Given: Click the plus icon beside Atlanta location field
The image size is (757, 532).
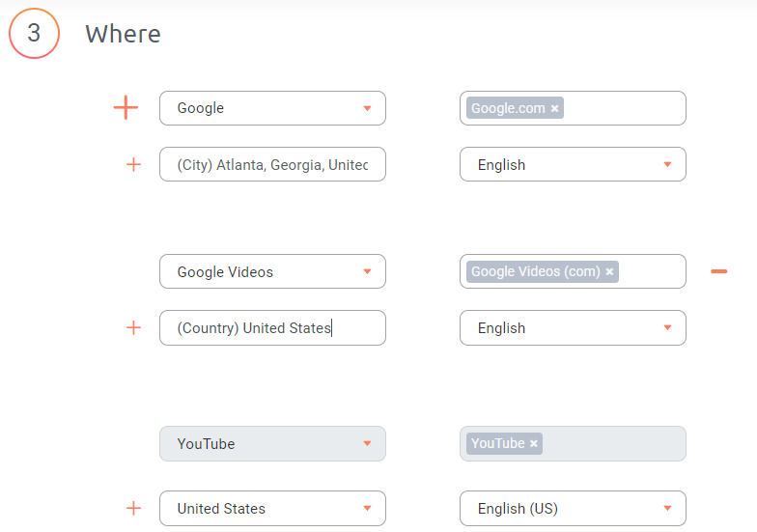Looking at the screenshot, I should [x=133, y=164].
